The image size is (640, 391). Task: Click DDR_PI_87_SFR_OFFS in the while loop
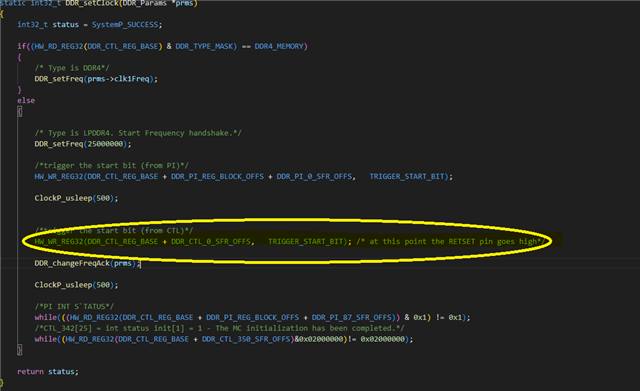(351, 317)
